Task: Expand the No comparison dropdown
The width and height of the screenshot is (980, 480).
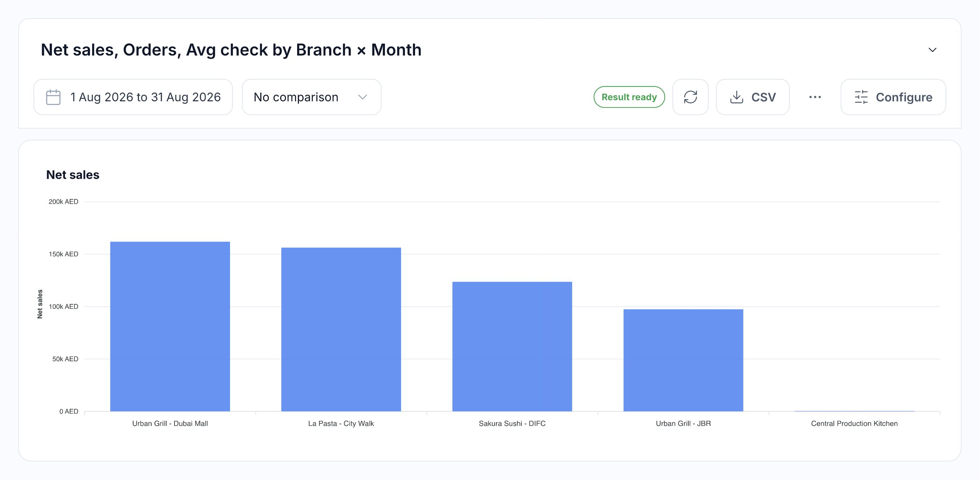Action: pos(312,97)
